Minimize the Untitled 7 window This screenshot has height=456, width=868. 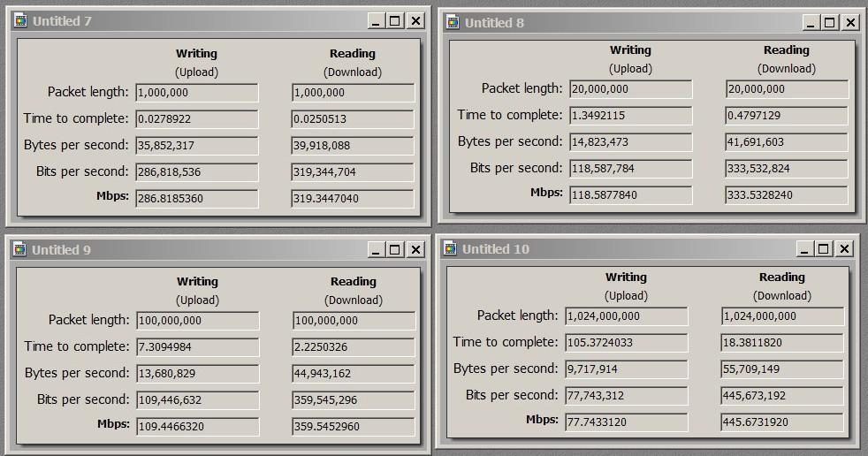click(x=377, y=21)
